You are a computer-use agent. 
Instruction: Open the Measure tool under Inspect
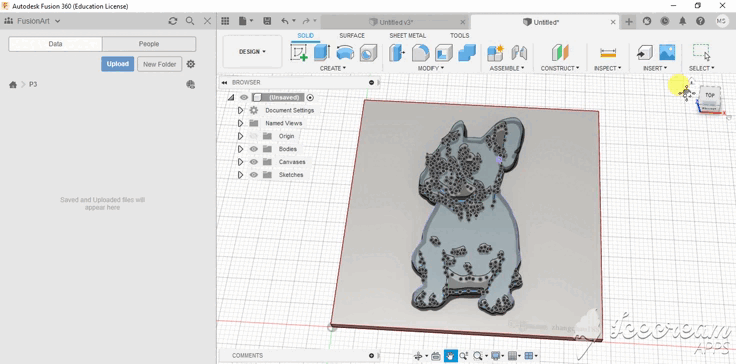tap(608, 53)
